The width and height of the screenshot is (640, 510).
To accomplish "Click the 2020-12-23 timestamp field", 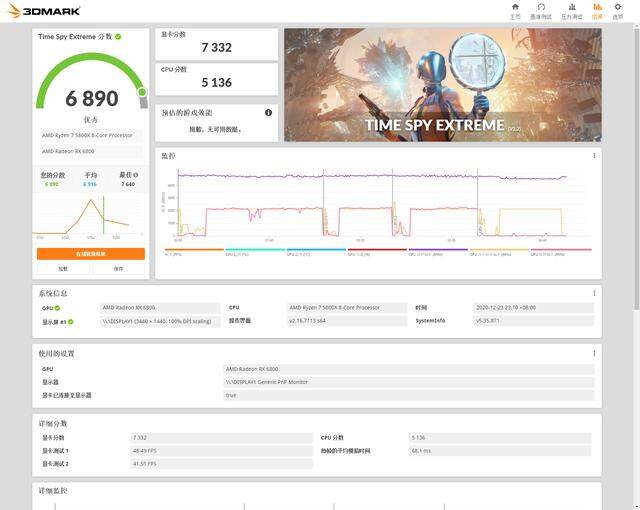I will click(533, 308).
